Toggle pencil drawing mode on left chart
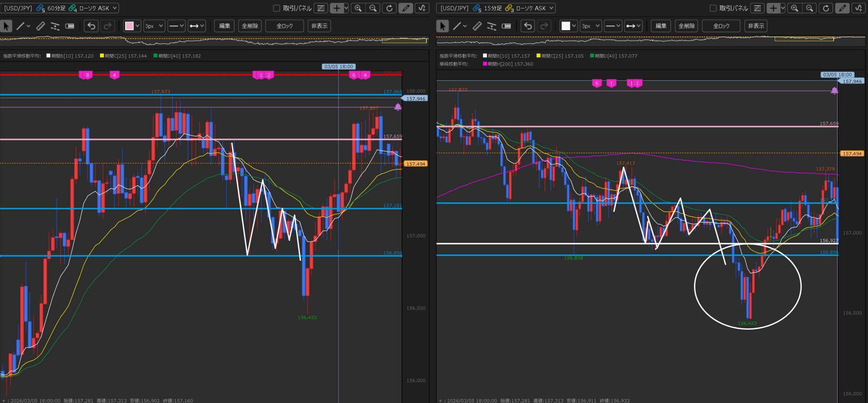Image resolution: width=868 pixels, height=403 pixels. tap(406, 8)
